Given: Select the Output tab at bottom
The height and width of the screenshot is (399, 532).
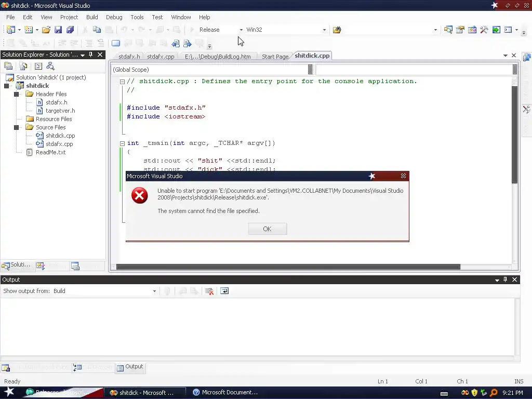Looking at the screenshot, I should [130, 367].
